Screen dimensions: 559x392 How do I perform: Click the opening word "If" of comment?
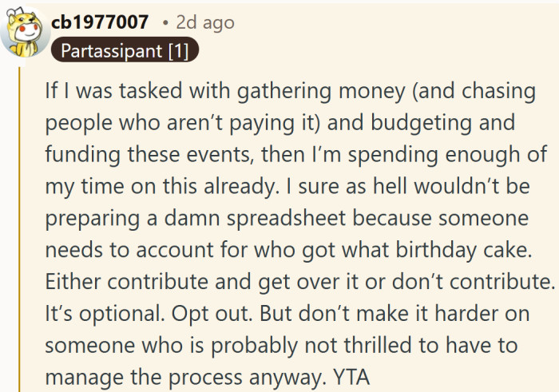52,93
